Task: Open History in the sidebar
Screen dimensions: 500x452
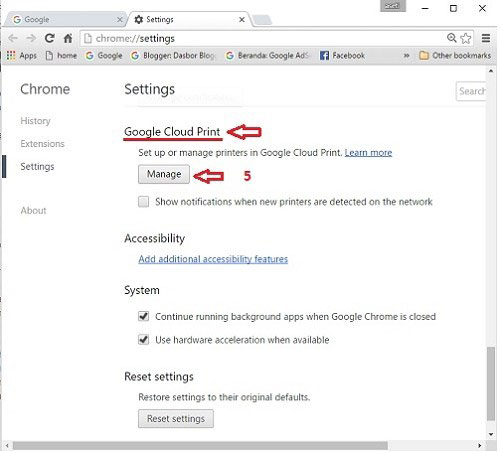Action: click(x=35, y=121)
